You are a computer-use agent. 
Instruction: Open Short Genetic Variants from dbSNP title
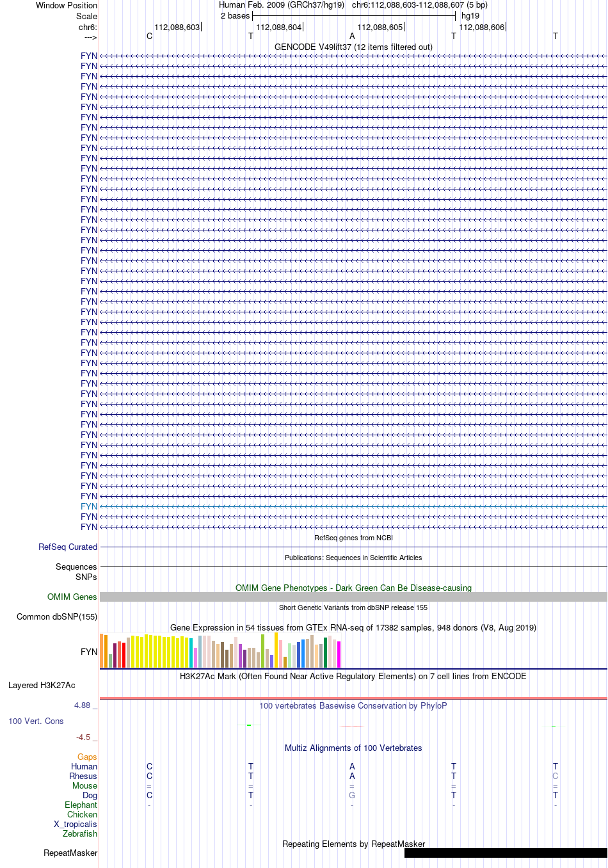click(353, 608)
